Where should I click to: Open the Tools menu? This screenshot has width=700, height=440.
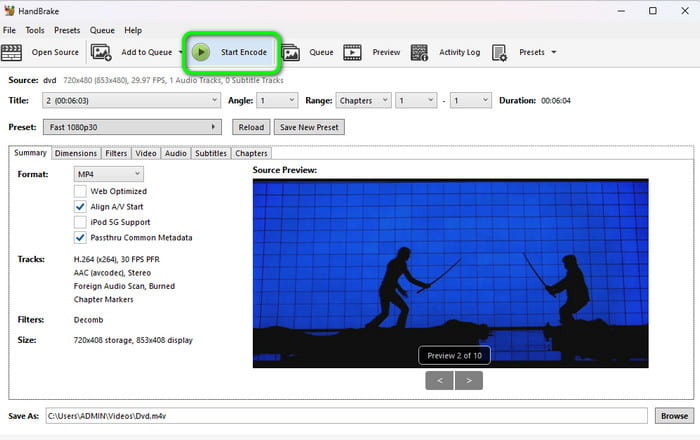pyautogui.click(x=35, y=30)
